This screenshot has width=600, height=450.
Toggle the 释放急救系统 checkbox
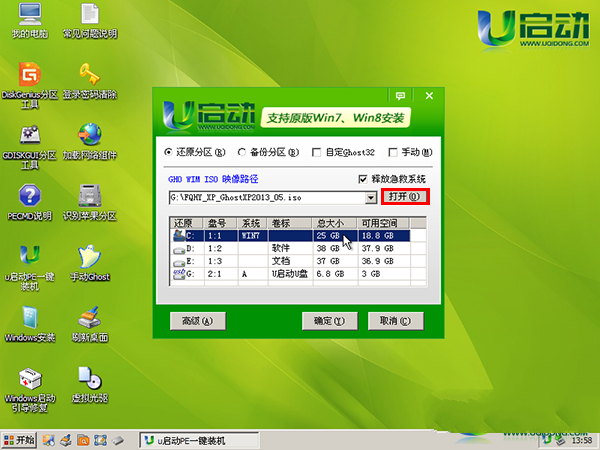coord(363,179)
